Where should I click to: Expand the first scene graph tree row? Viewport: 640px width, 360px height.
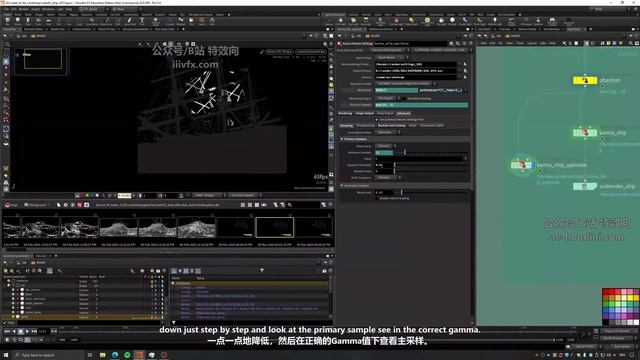9,281
